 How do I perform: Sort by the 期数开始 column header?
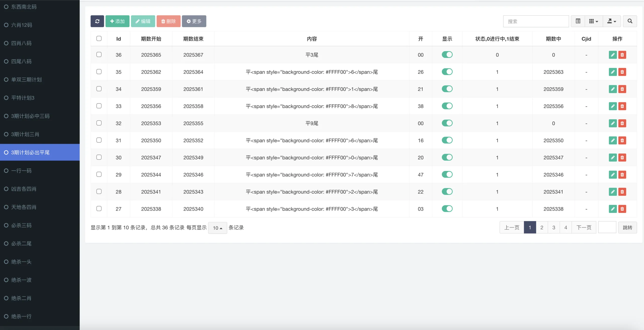(x=151, y=39)
